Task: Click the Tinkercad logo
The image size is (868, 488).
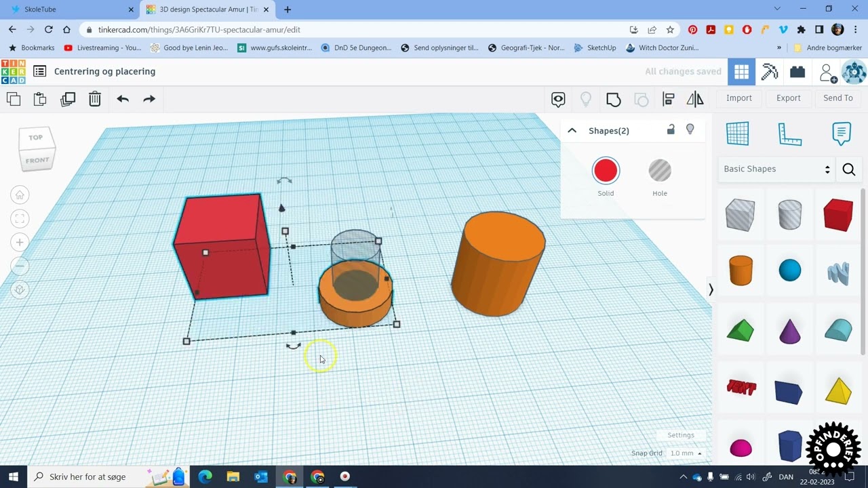Action: pyautogui.click(x=14, y=72)
